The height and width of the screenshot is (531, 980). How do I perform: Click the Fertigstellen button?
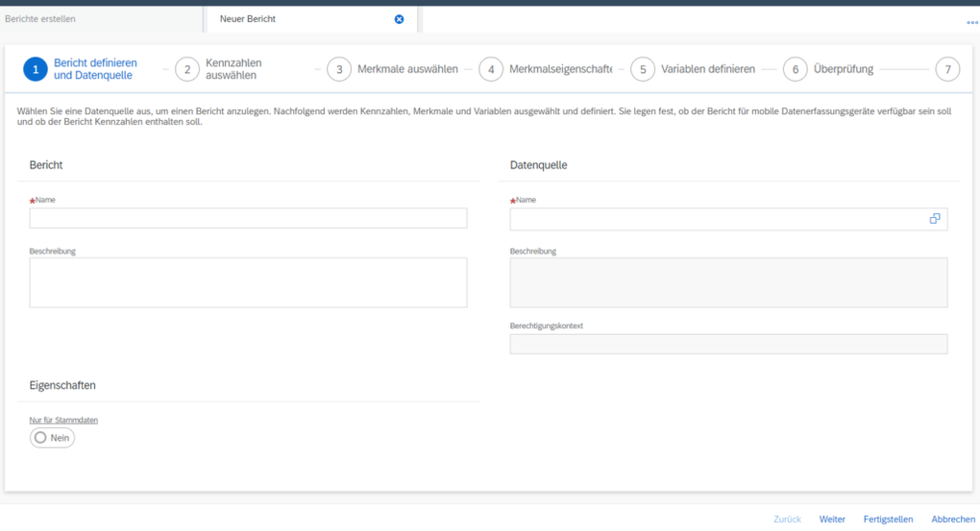click(x=888, y=519)
